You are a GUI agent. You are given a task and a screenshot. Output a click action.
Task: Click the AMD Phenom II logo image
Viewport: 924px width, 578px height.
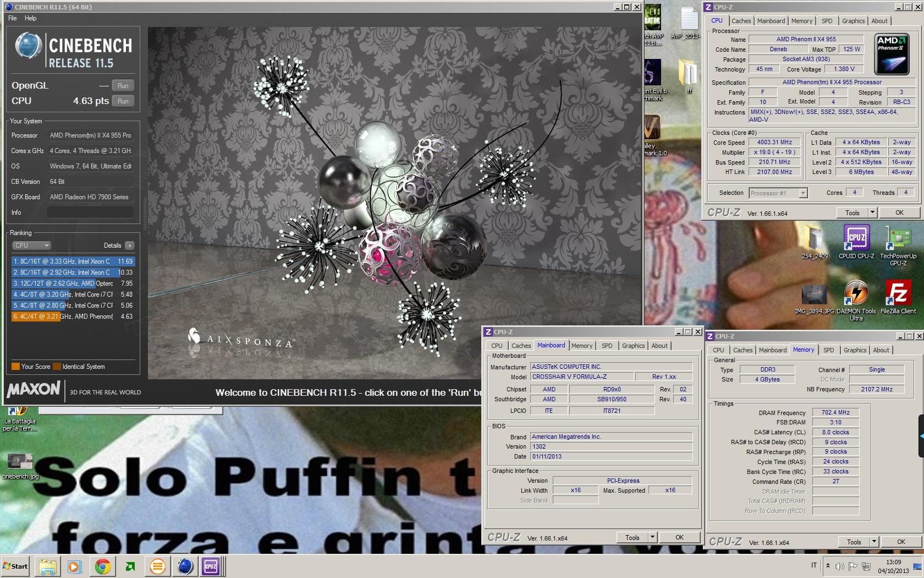(891, 54)
